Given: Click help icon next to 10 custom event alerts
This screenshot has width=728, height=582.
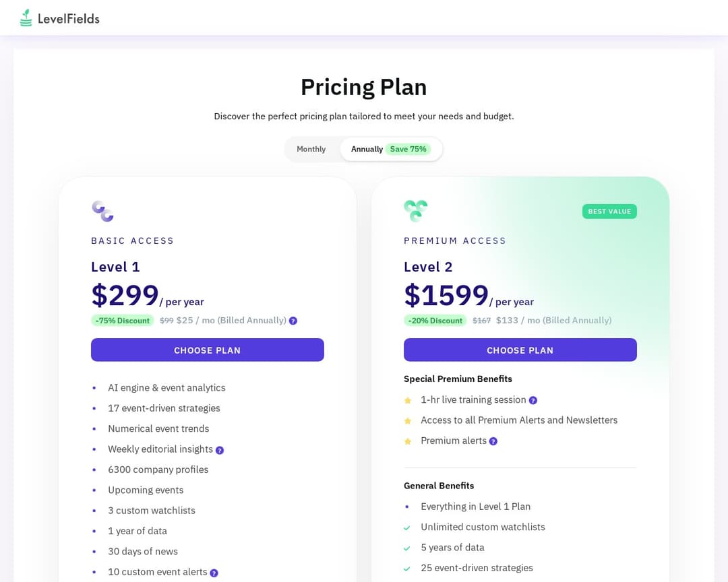Looking at the screenshot, I should (x=214, y=573).
